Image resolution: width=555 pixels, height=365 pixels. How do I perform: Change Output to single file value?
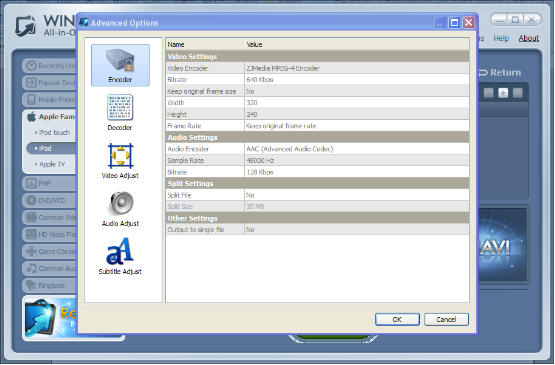point(357,230)
